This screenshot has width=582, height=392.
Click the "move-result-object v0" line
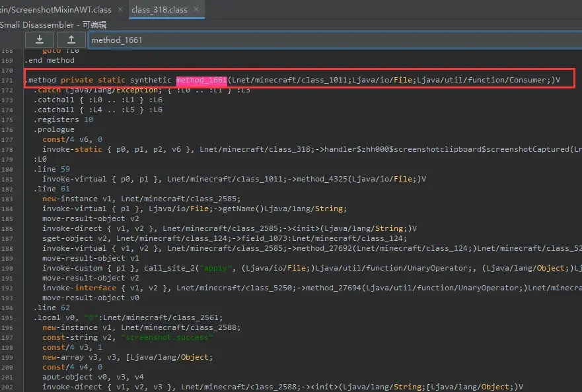pos(91,298)
